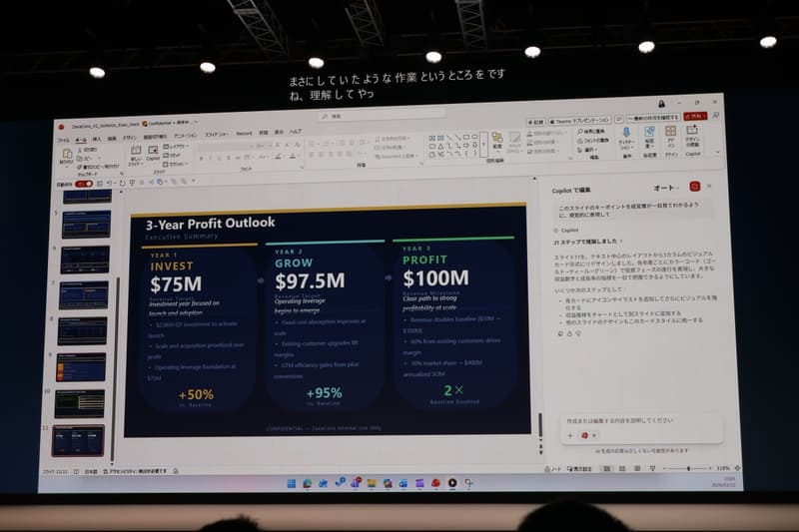Image resolution: width=799 pixels, height=532 pixels.
Task: Toggle Notes pane in the status bar
Action: coord(552,469)
